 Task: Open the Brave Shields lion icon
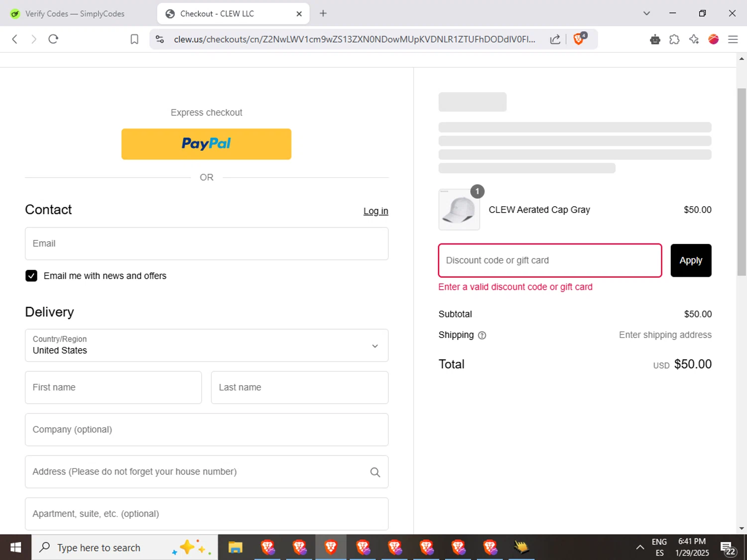click(579, 38)
